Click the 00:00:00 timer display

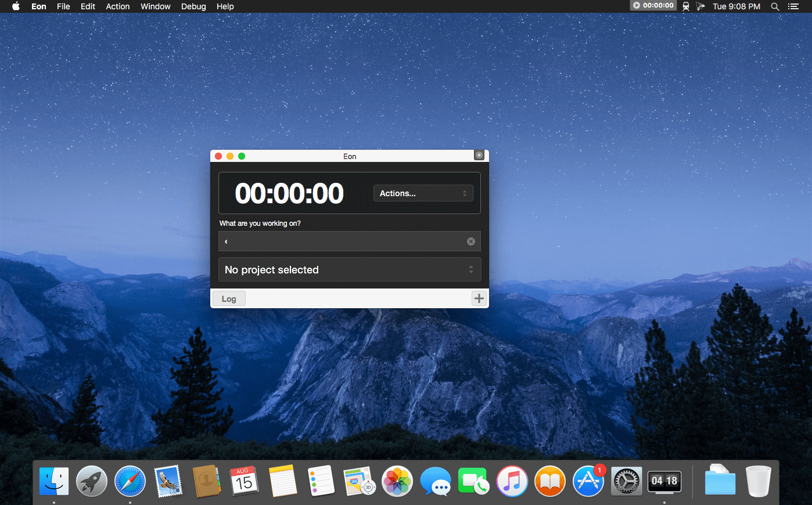(x=289, y=193)
